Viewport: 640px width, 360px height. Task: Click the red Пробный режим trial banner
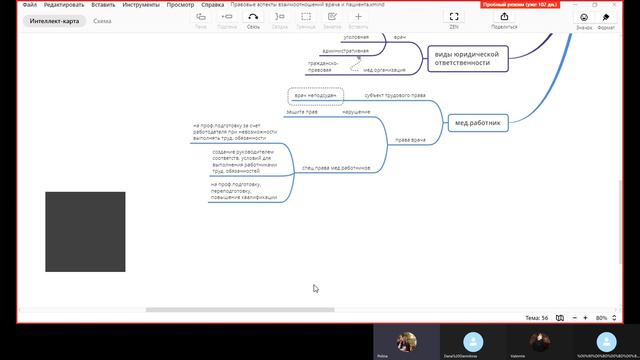(520, 4)
